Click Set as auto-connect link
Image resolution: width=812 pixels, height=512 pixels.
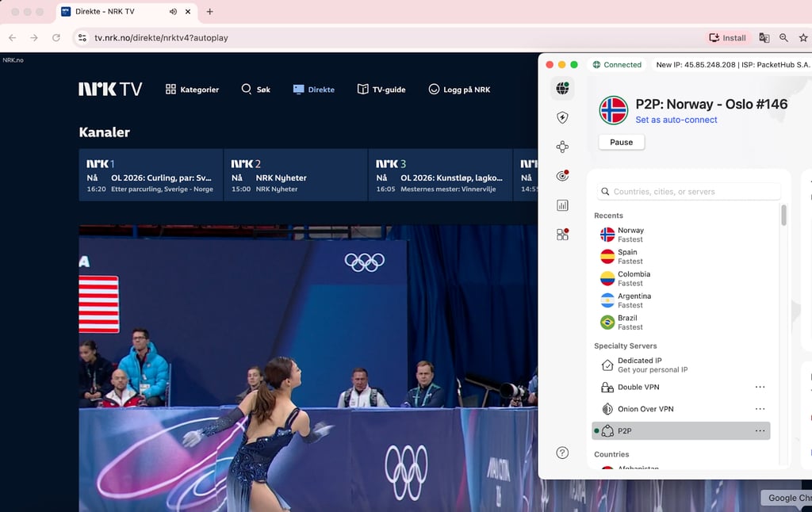click(x=676, y=120)
